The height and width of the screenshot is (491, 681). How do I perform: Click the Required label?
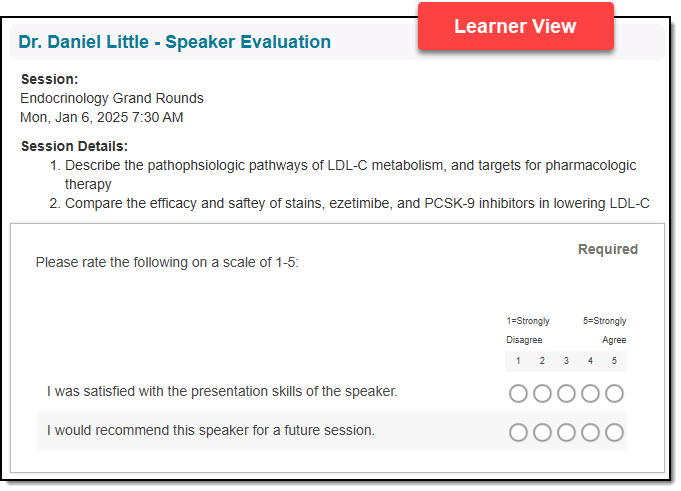click(x=608, y=249)
